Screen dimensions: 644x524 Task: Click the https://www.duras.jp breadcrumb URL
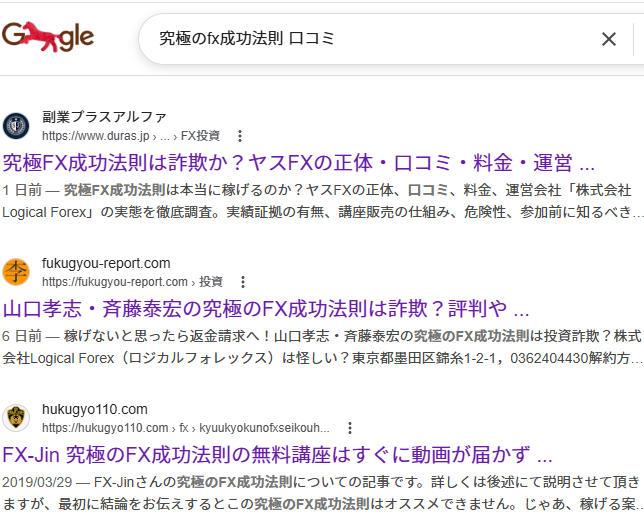131,136
